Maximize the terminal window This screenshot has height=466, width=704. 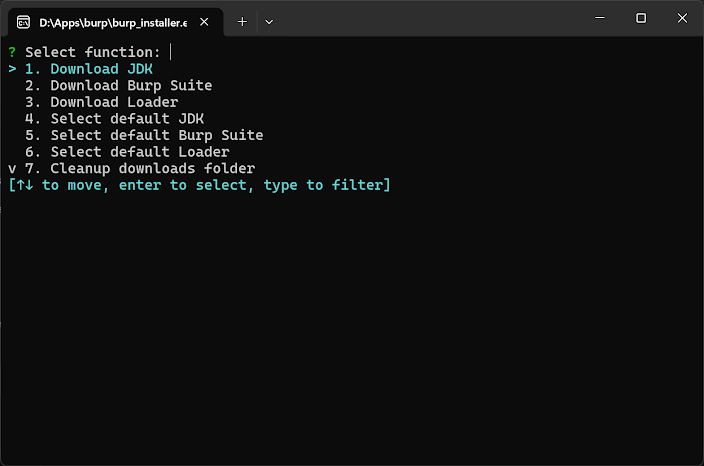[641, 18]
